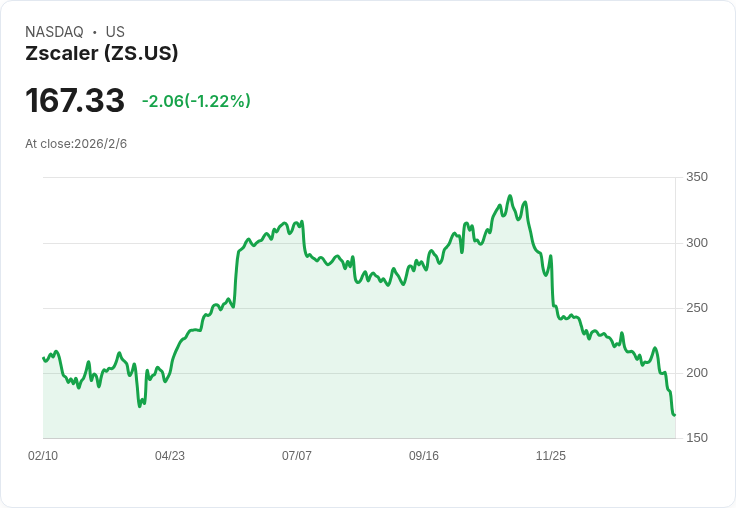Click the NASDAQ exchange label
The image size is (736, 508).
(54, 32)
